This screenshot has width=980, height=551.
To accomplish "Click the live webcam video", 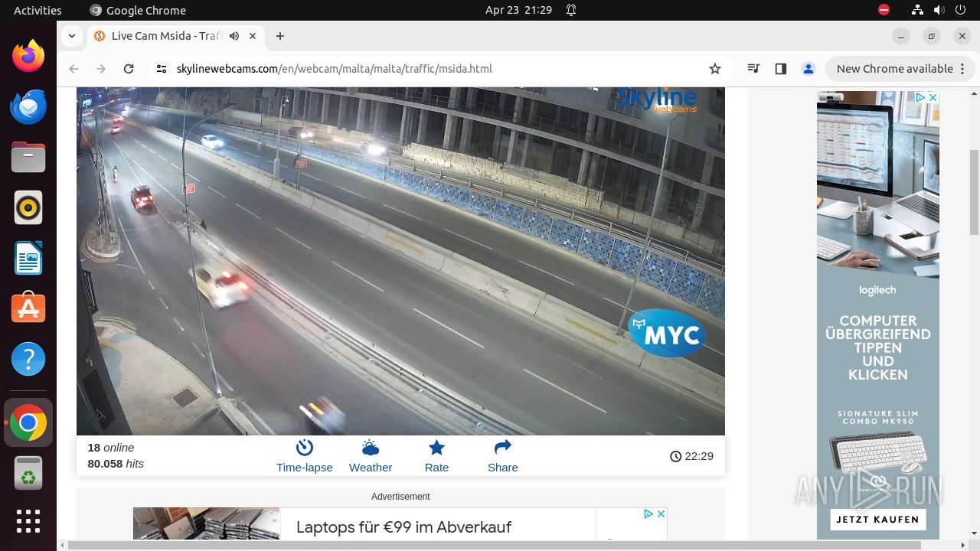I will (400, 261).
